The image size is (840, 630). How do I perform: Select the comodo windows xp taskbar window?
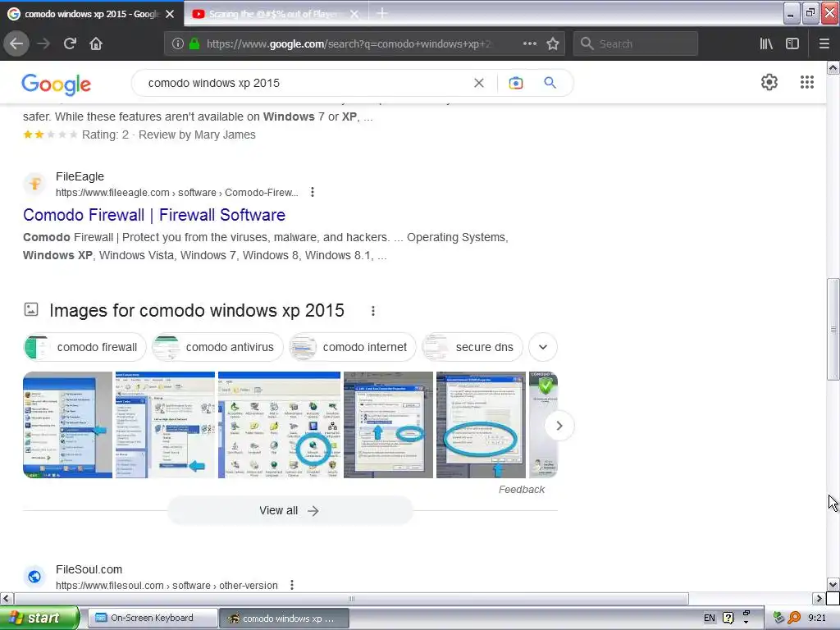(x=285, y=619)
